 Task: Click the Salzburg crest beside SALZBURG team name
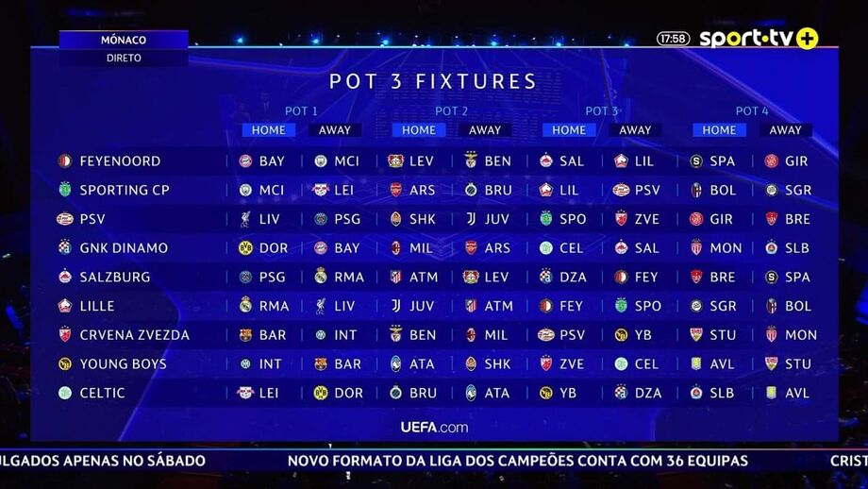[64, 277]
